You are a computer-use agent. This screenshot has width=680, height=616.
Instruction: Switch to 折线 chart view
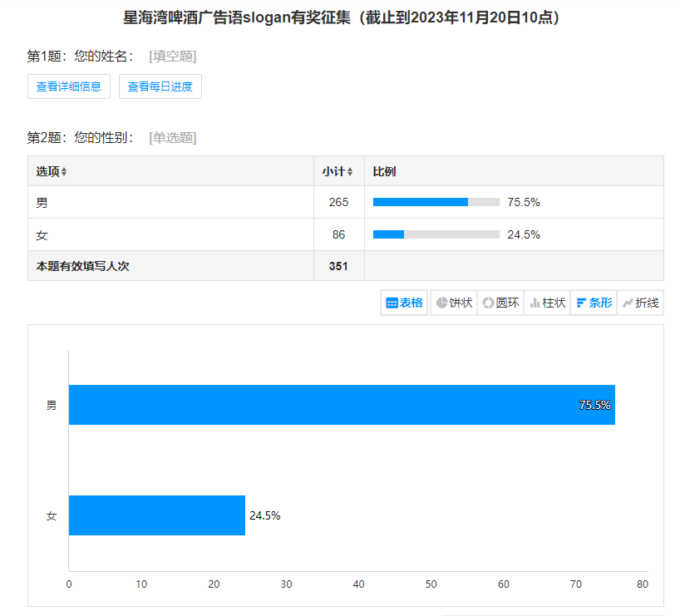(641, 303)
